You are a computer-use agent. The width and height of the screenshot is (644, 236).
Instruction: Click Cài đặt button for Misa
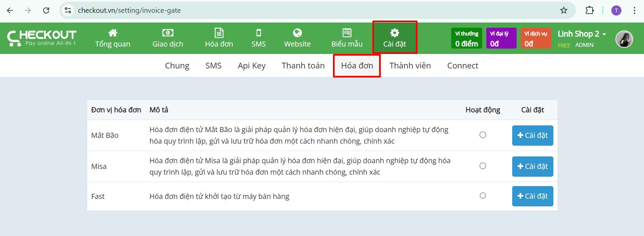pyautogui.click(x=532, y=167)
